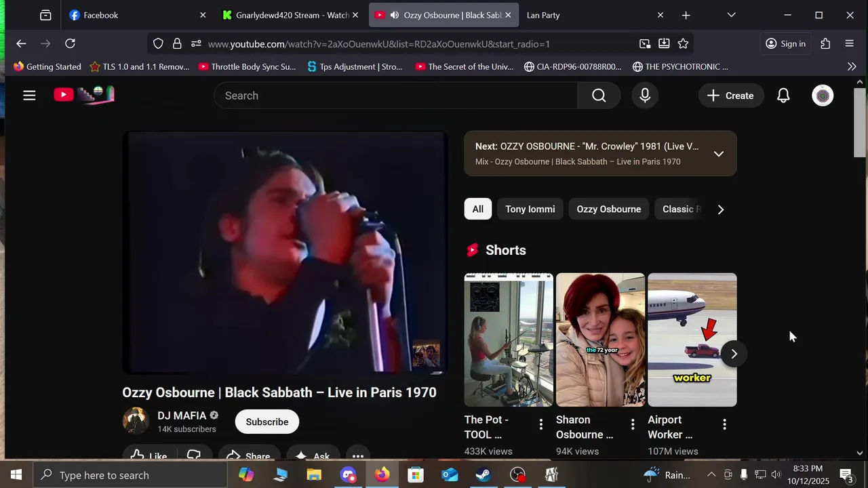Select the Ozzy Osbourne filter chip
This screenshot has height=488, width=868.
click(x=609, y=209)
